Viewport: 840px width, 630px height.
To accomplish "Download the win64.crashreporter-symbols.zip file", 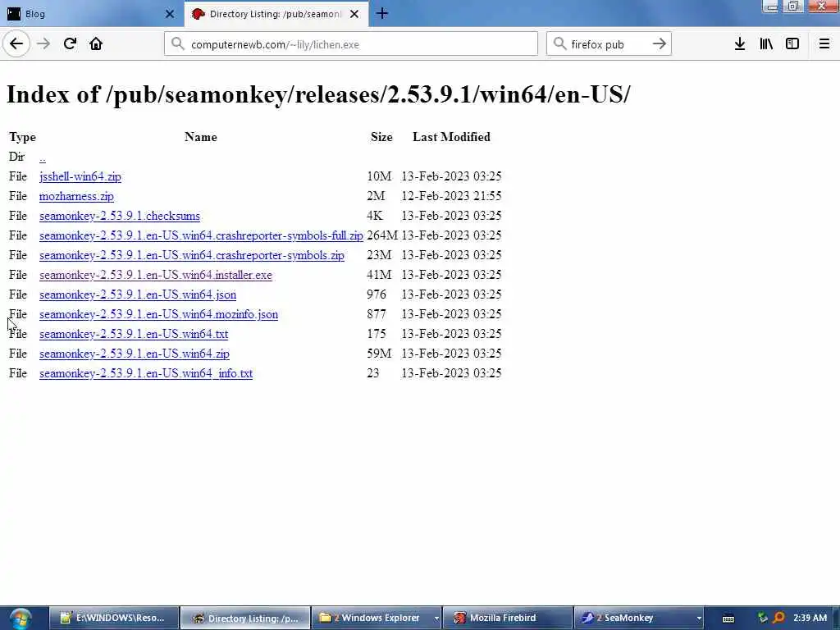I will (x=192, y=256).
